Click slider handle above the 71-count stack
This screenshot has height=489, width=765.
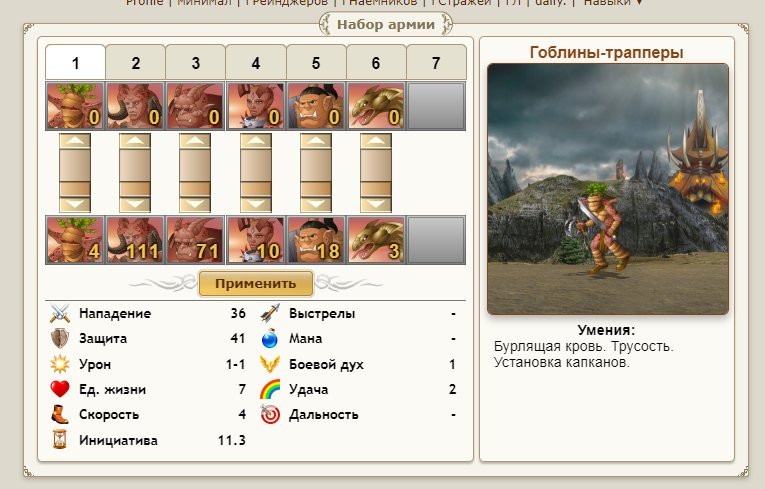coord(195,189)
